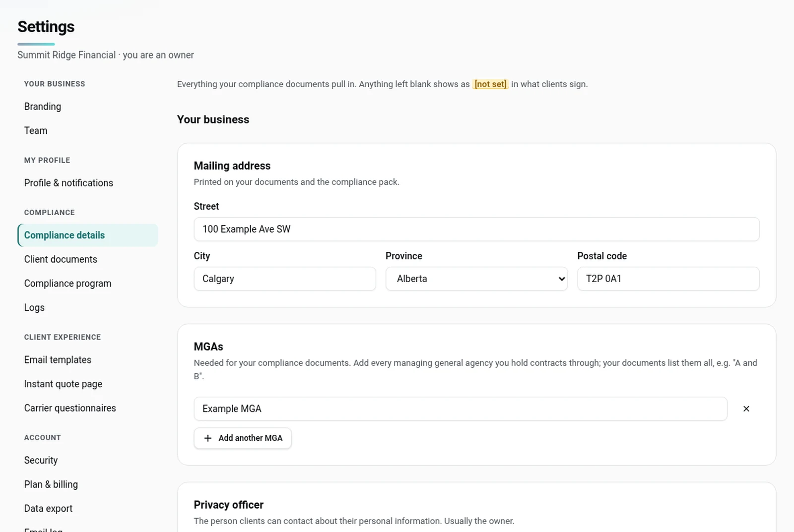Open Instant quote page settings
794x532 pixels.
tap(63, 384)
